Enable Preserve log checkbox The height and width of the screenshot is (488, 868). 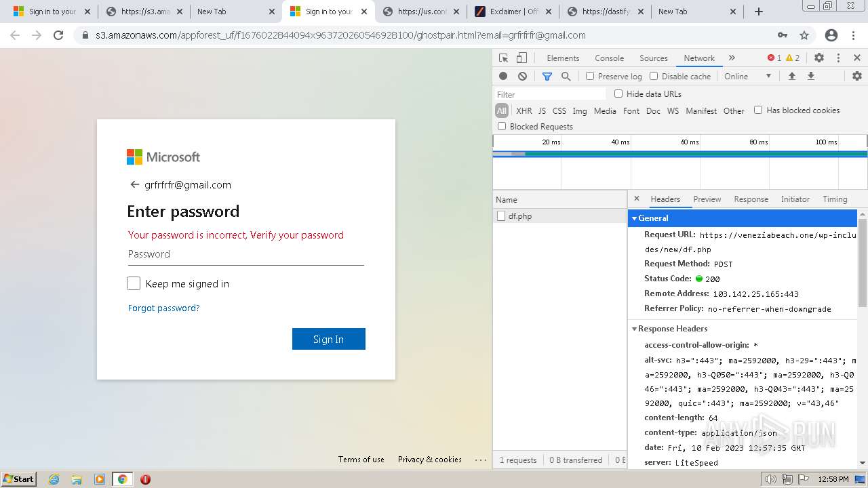tap(590, 77)
